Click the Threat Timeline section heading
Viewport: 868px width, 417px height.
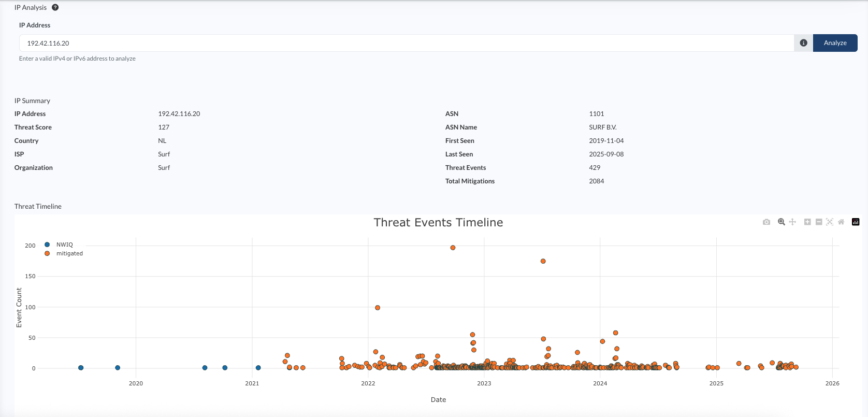(x=38, y=206)
